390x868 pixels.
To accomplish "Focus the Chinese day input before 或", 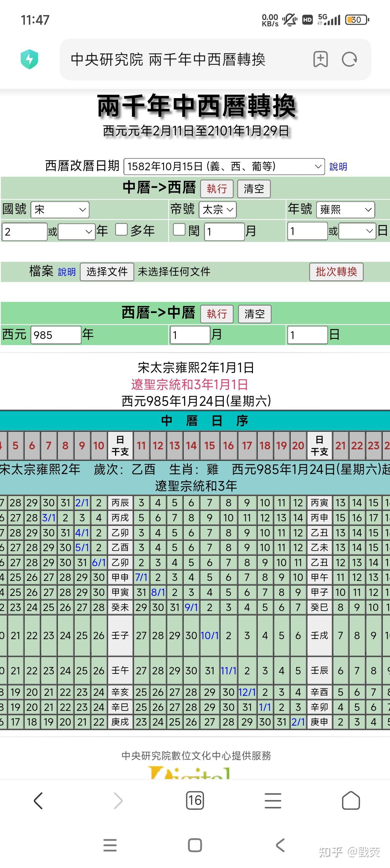I will (308, 231).
